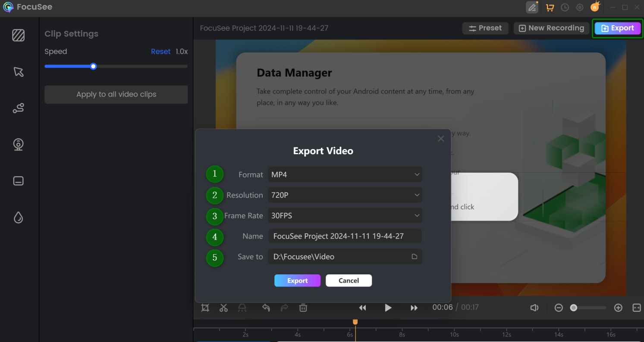The image size is (644, 342).
Task: Adjust the timeline zoom slider
Action: (x=574, y=308)
